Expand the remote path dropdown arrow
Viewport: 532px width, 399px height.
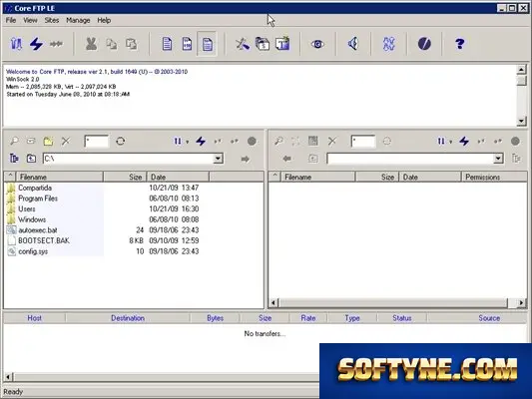pos(498,159)
